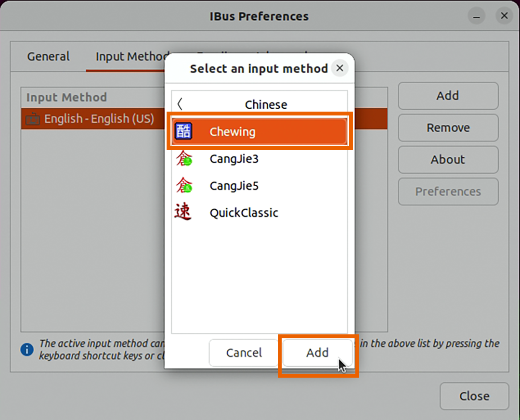Image resolution: width=520 pixels, height=420 pixels.
Task: Click Remove in IBus Preferences
Action: pos(448,127)
